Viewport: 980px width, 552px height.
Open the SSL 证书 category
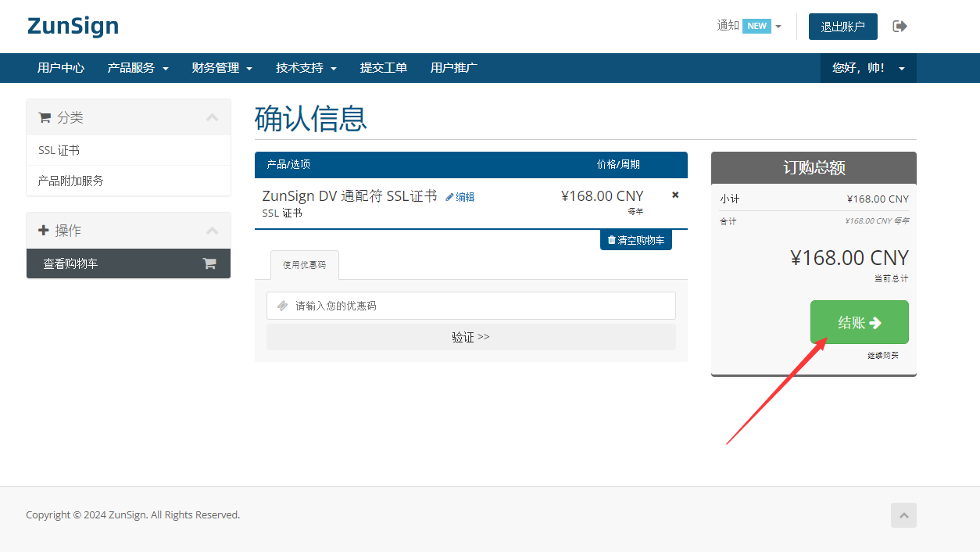click(x=128, y=150)
